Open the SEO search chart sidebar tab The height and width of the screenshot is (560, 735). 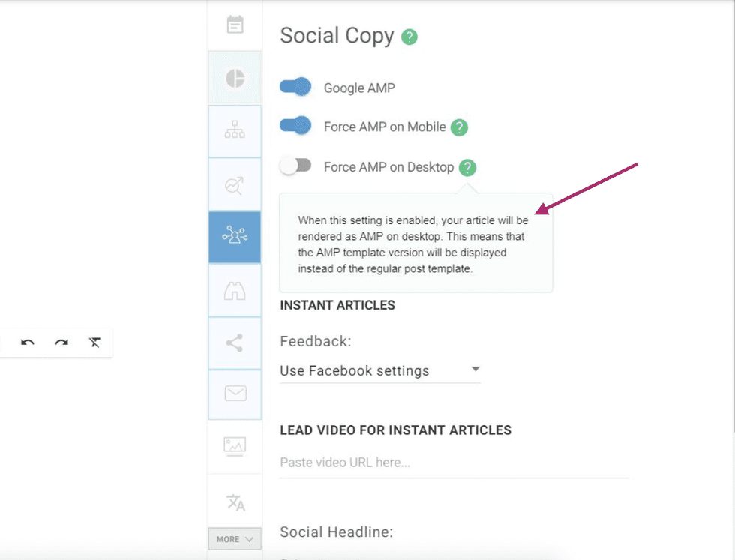pyautogui.click(x=235, y=184)
